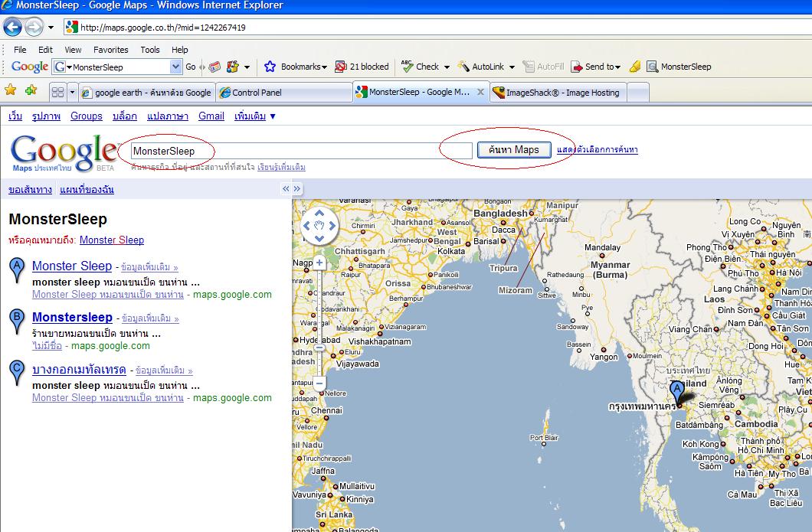Image resolution: width=812 pixels, height=532 pixels.
Task: Click the blue A marker on the map
Action: tap(677, 393)
